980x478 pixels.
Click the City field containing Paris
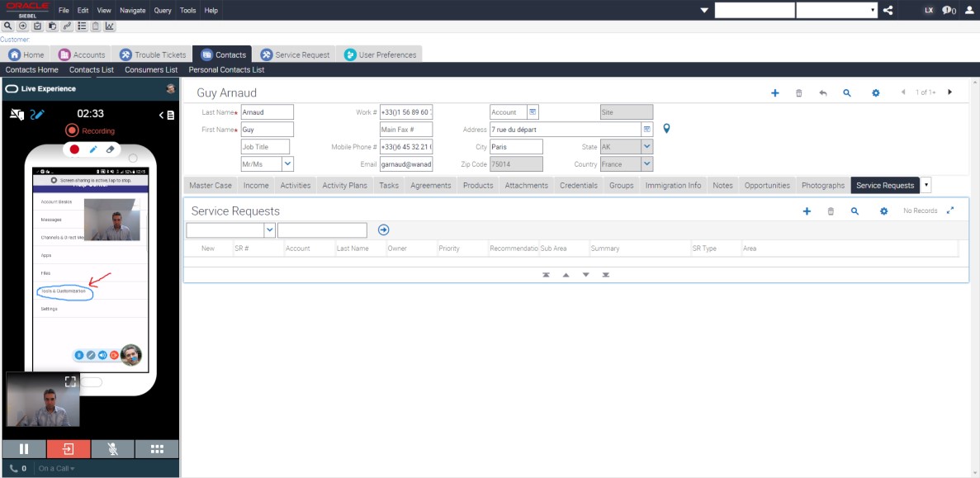pos(516,147)
